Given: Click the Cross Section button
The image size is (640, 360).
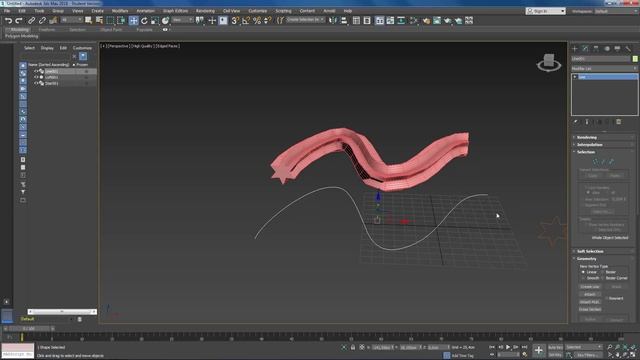Looking at the screenshot, I should [590, 309].
